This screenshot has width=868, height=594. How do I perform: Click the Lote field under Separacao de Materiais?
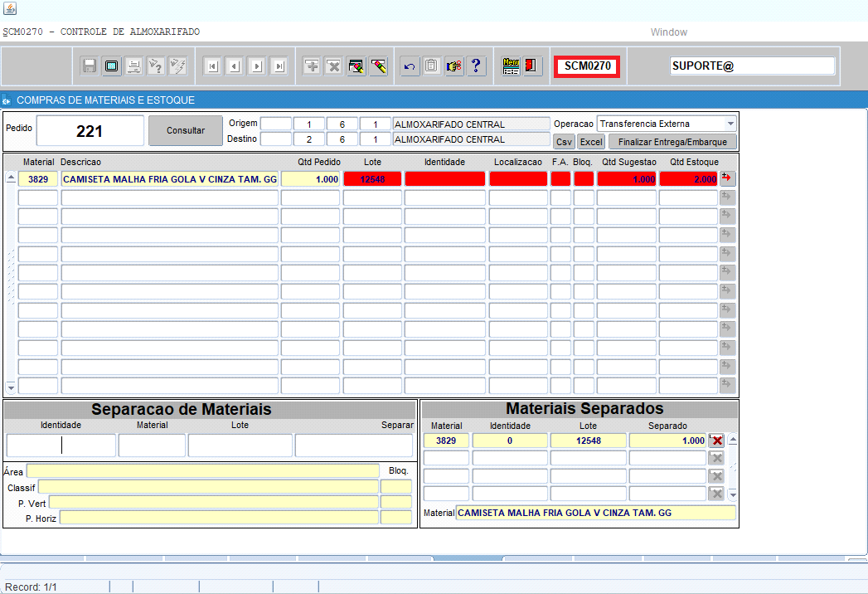pos(240,445)
